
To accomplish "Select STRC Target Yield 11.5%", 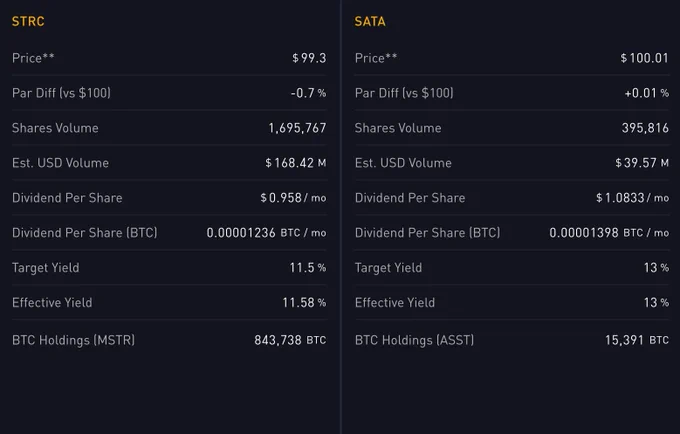I will point(308,268).
